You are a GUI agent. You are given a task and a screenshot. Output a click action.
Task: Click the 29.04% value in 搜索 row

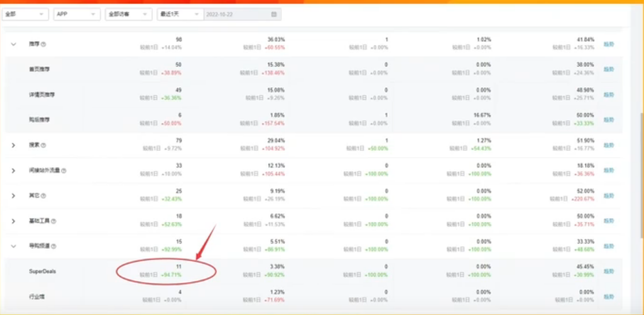tap(276, 141)
